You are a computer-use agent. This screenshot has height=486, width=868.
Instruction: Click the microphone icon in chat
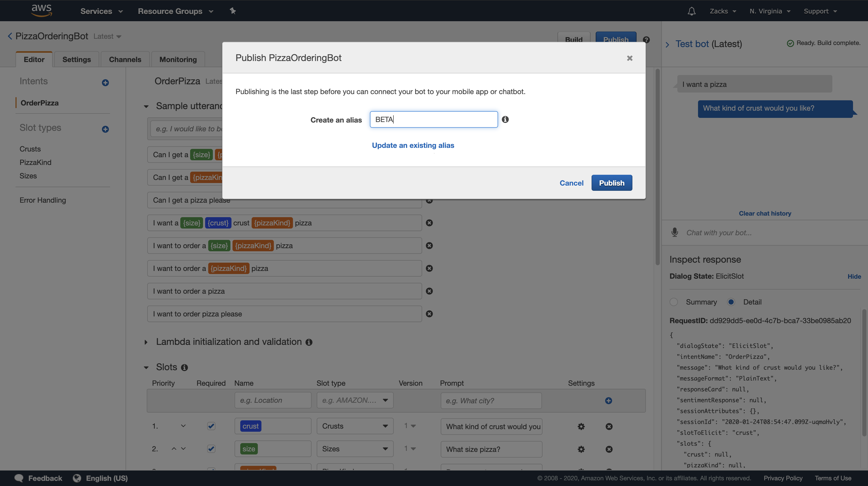675,232
